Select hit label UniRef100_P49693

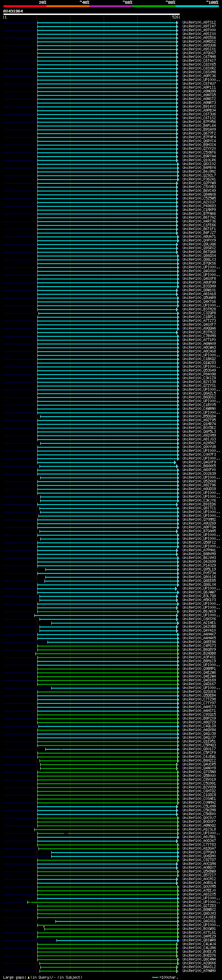tap(199, 206)
